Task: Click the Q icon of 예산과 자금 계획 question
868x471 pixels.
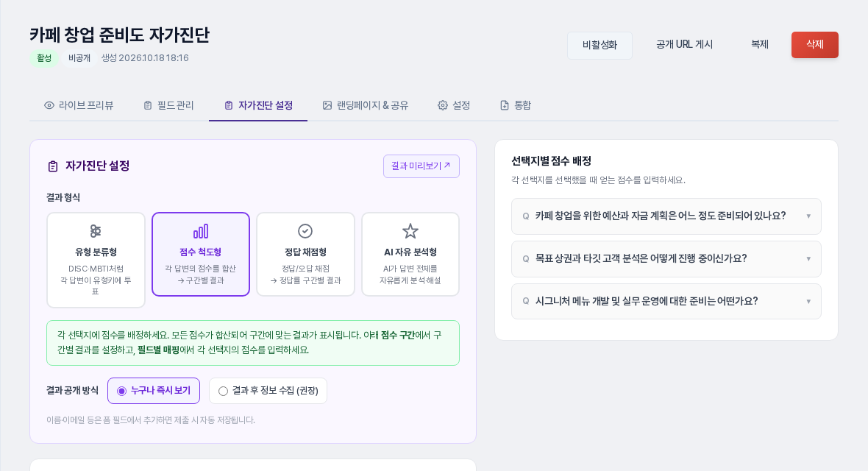Action: coord(526,216)
